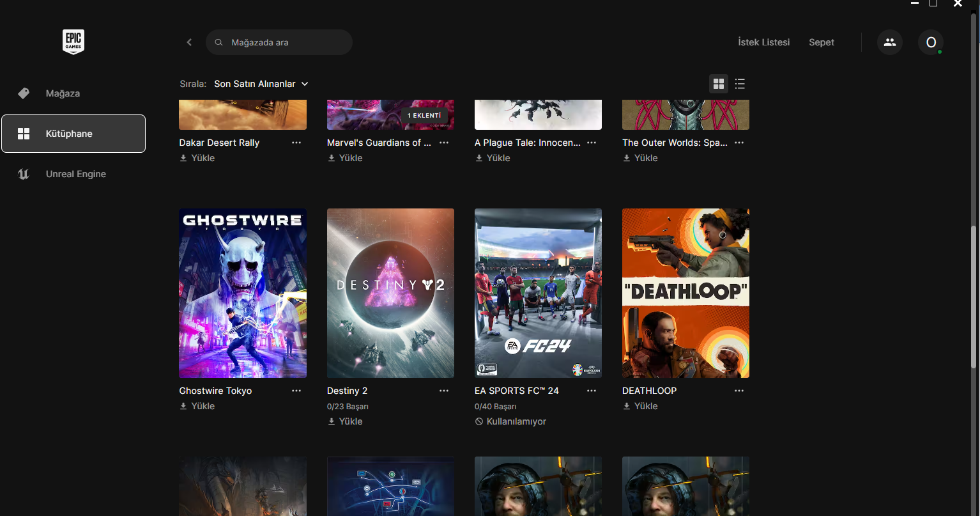This screenshot has width=980, height=516.
Task: Install Marvel's Guardians of the Galaxy with Yükle
Action: [344, 158]
